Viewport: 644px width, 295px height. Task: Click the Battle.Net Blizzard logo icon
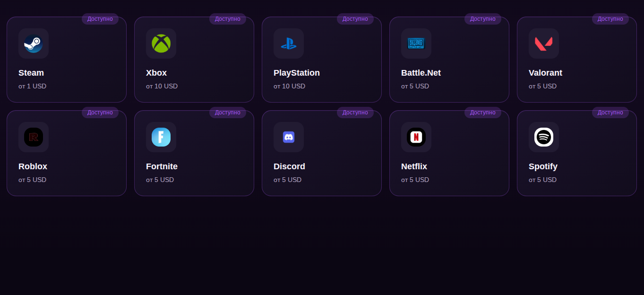pyautogui.click(x=416, y=43)
